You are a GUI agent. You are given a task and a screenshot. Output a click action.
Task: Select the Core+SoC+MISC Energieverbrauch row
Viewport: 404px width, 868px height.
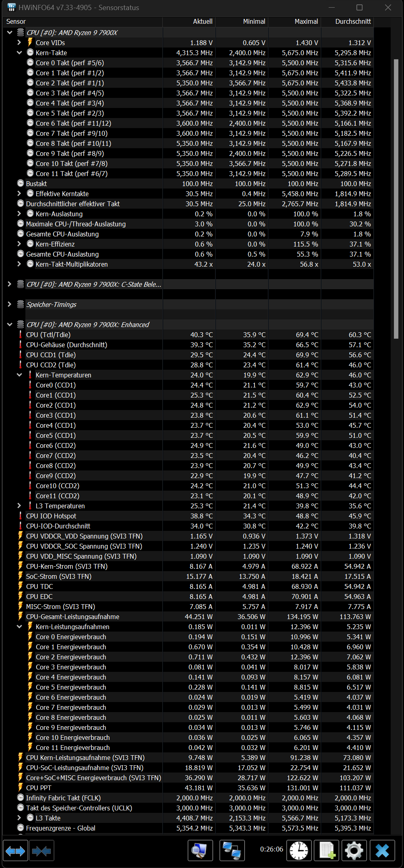pos(188,777)
